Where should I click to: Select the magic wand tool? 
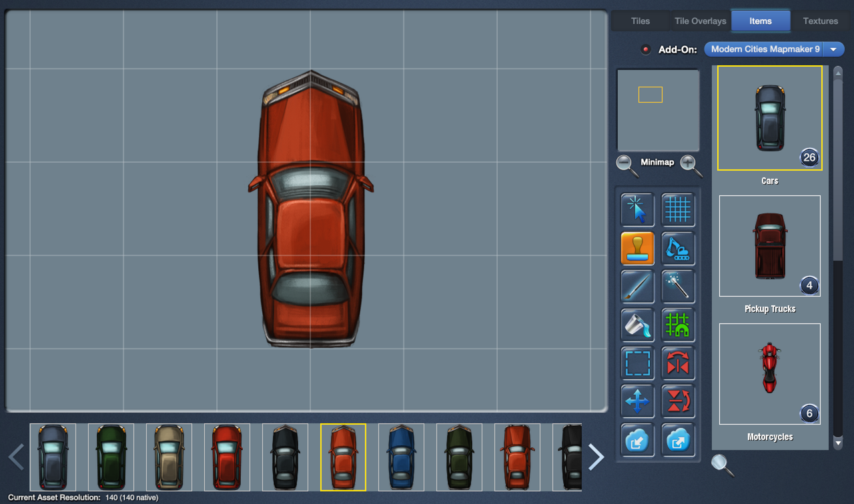click(678, 287)
